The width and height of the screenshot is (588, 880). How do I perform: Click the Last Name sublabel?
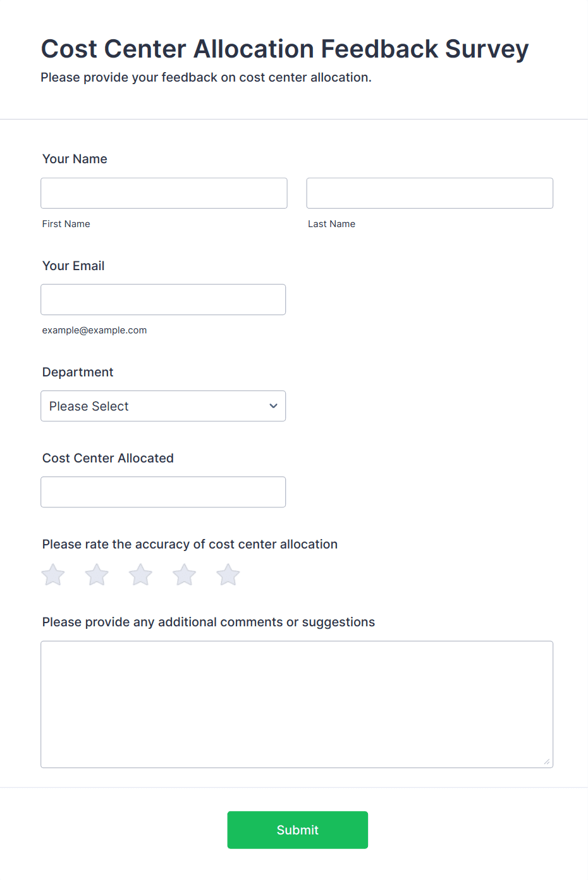332,224
